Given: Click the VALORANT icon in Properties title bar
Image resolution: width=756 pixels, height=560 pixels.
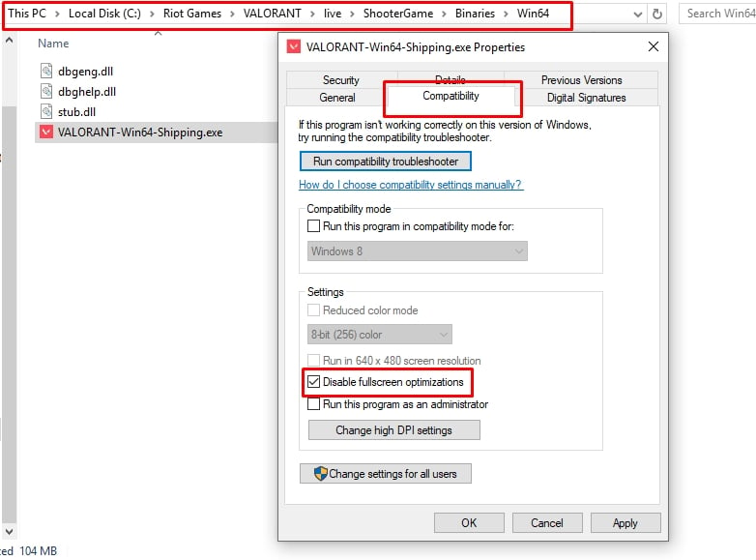Looking at the screenshot, I should (292, 47).
